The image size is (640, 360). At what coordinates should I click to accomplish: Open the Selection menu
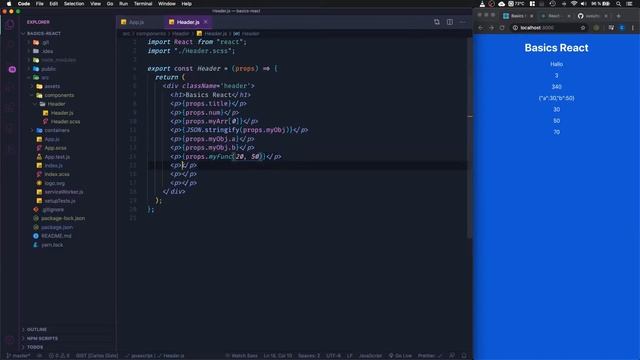(74, 4)
